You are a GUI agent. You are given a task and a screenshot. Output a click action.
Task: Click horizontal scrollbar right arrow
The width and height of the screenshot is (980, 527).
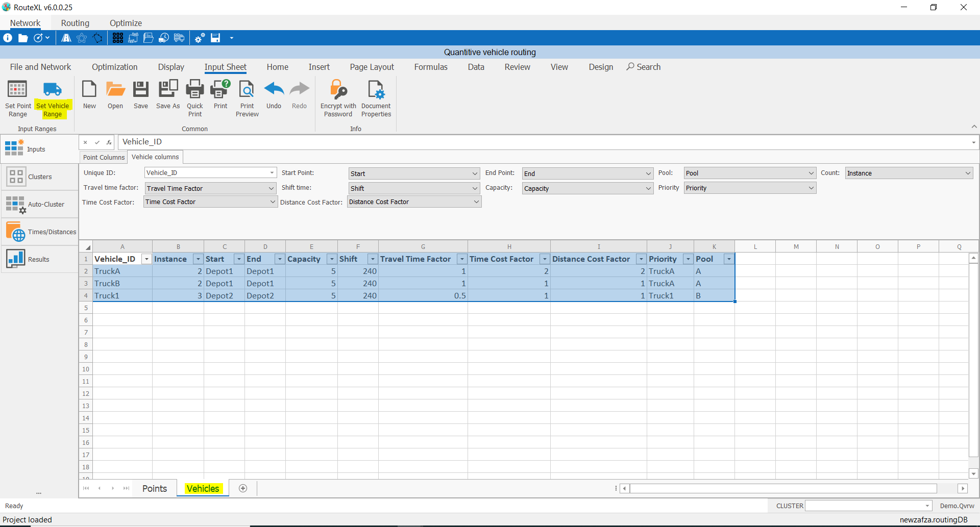[x=963, y=488]
